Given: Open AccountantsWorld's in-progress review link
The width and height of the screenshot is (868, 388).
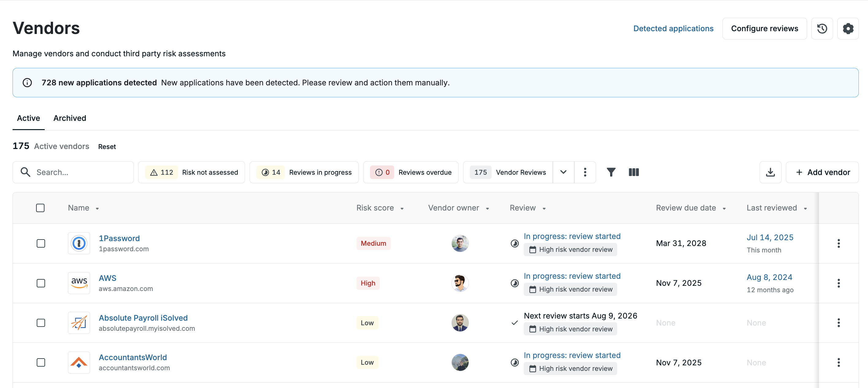Looking at the screenshot, I should click(572, 355).
